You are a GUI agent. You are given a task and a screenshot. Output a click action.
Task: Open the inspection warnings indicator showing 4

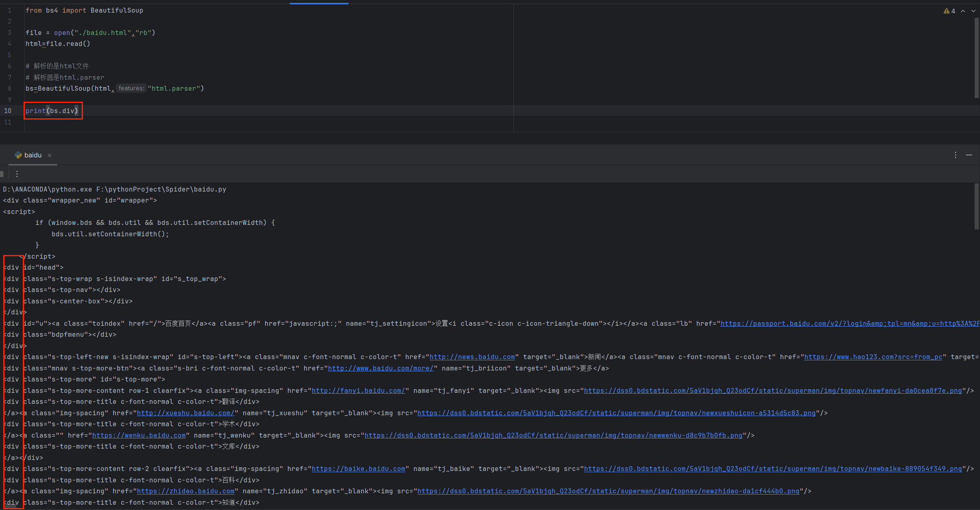click(x=949, y=11)
